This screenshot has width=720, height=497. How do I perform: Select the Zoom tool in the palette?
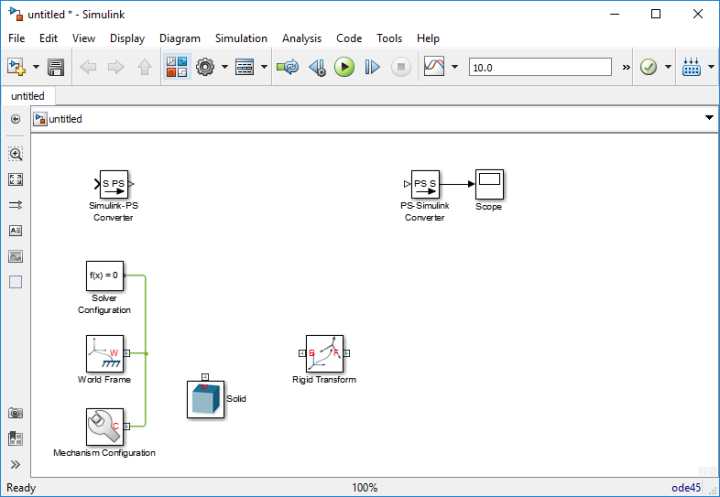(16, 154)
